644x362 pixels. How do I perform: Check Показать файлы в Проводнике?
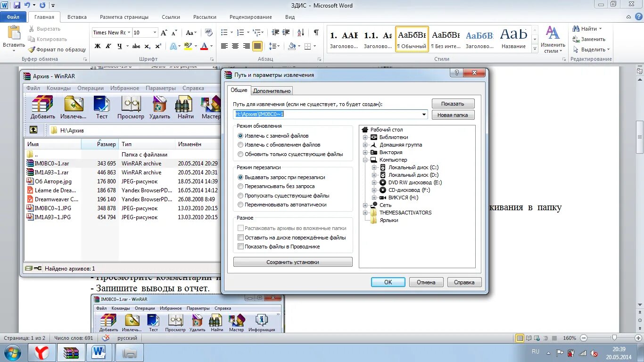(279, 247)
